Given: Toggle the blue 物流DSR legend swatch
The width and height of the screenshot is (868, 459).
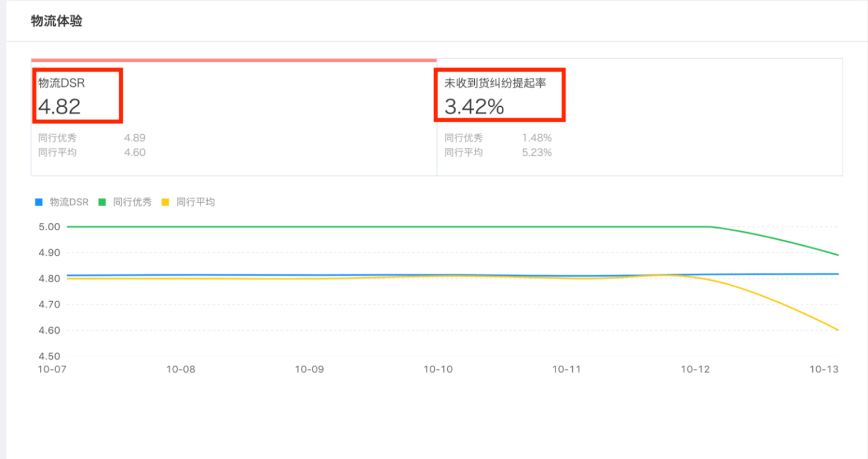Looking at the screenshot, I should click(x=39, y=202).
